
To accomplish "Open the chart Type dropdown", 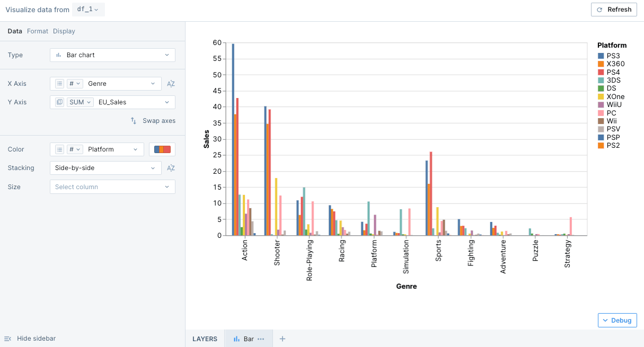I will pos(112,55).
